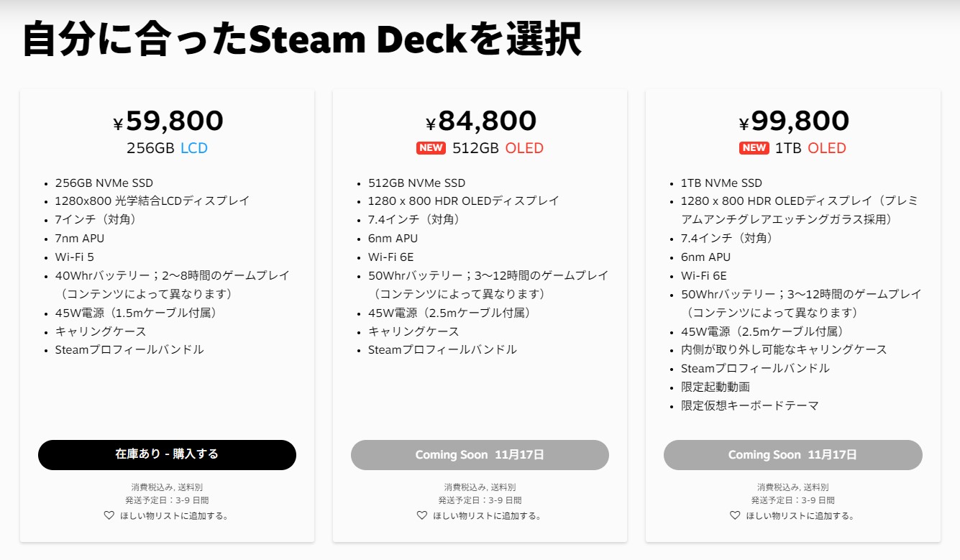The image size is (960, 560).
Task: Open the ほしい物リストに追加する link for 256GB LCD
Action: tap(174, 515)
